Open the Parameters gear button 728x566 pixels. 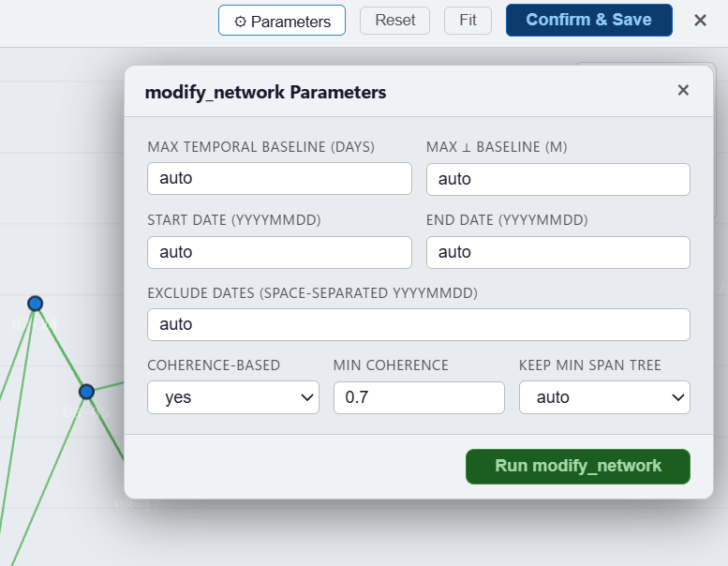282,21
